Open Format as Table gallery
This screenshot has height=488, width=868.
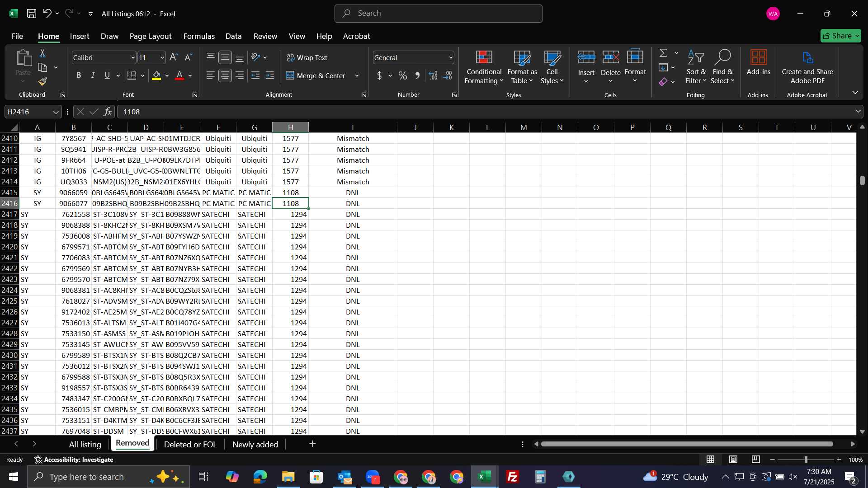[522, 67]
